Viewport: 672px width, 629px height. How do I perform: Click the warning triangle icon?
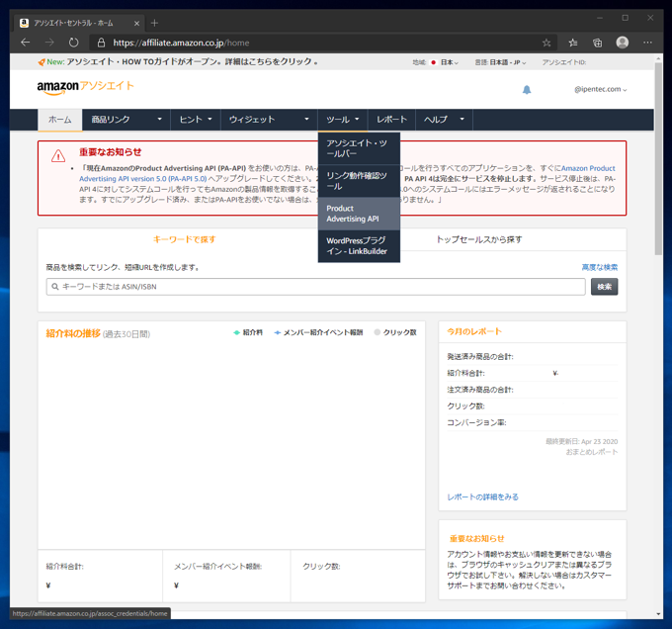58,156
